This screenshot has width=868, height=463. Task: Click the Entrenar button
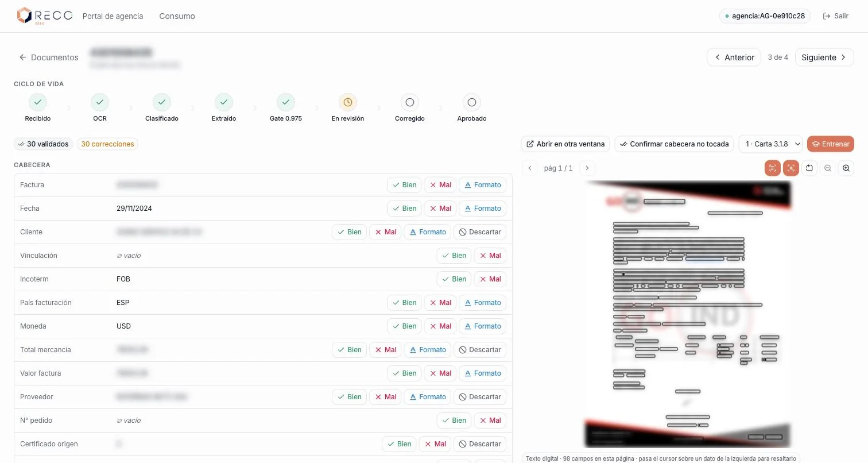tap(830, 144)
